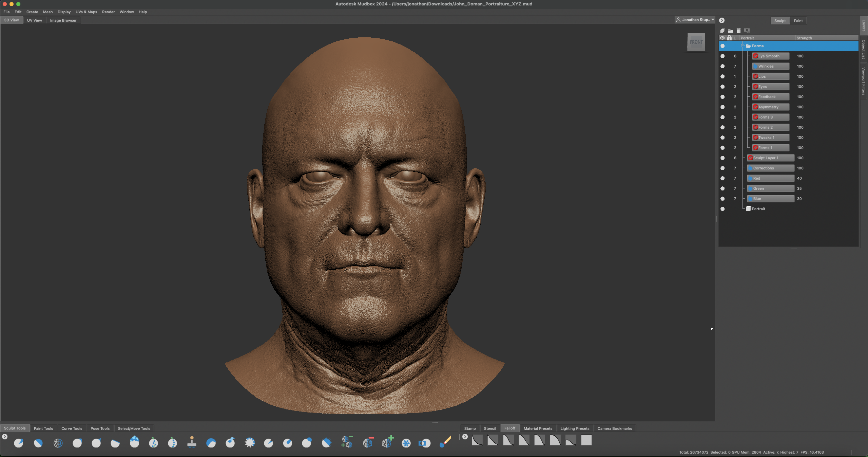Open the UV View tab button
The image size is (868, 457).
tap(34, 20)
